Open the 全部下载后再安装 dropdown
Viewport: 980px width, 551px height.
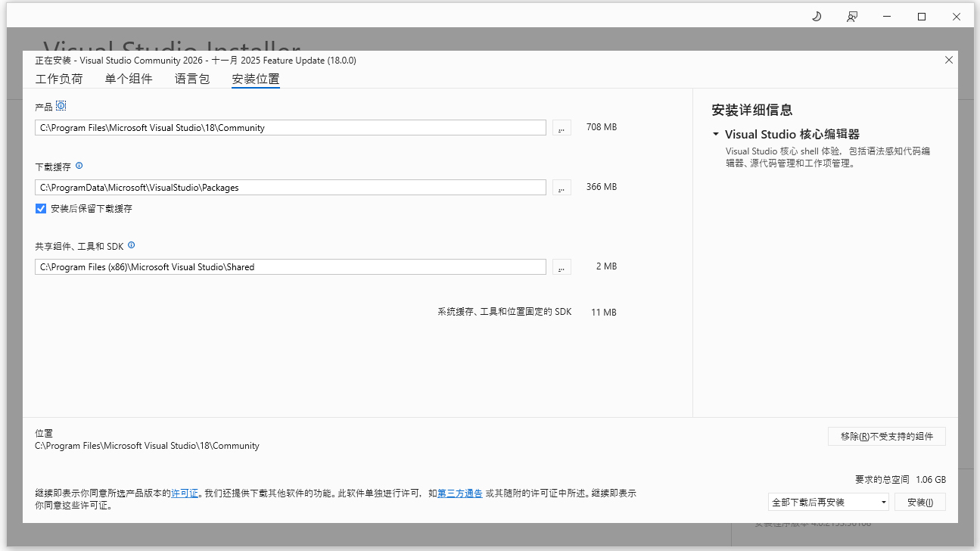click(883, 501)
